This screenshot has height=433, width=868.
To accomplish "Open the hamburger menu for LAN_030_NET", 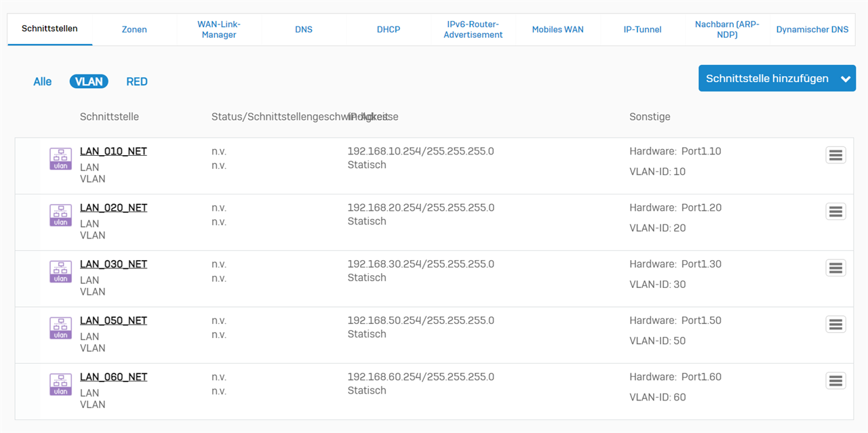I will 835,268.
